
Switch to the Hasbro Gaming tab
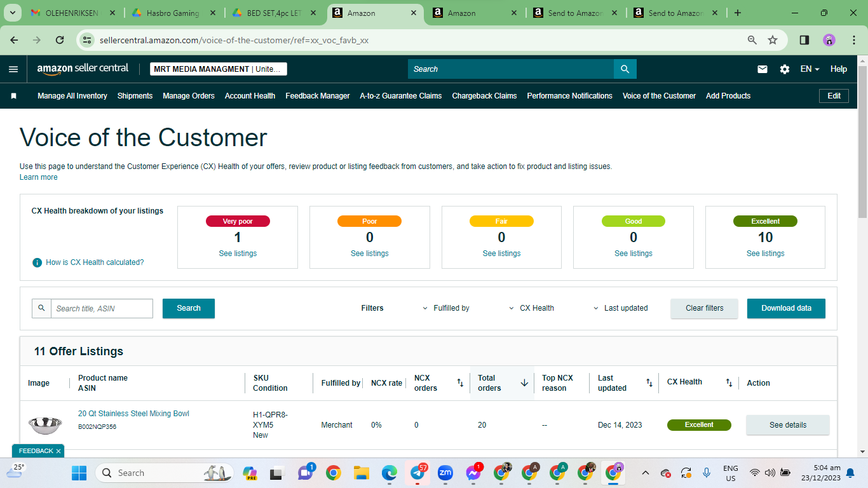click(x=173, y=13)
